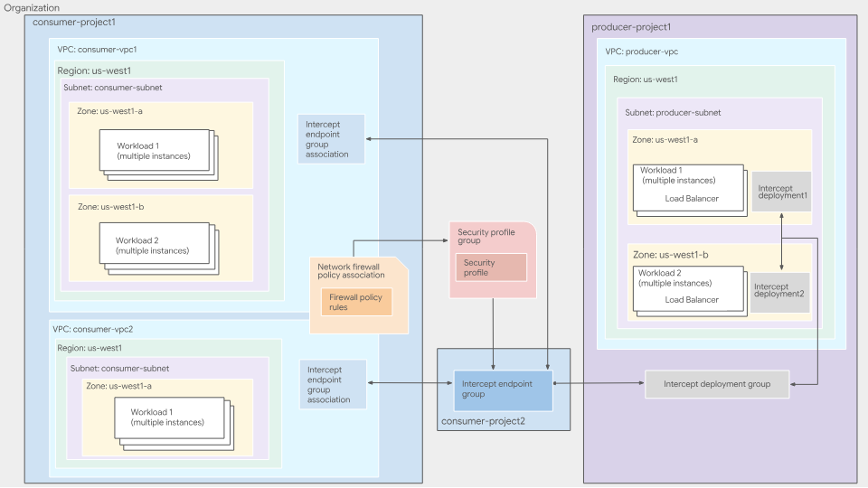Select the Intercept deployment2 box
This screenshot has width=868, height=488.
[779, 292]
